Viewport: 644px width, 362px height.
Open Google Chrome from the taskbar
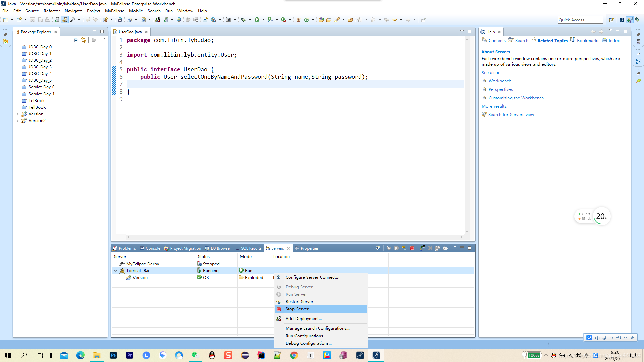point(294,355)
